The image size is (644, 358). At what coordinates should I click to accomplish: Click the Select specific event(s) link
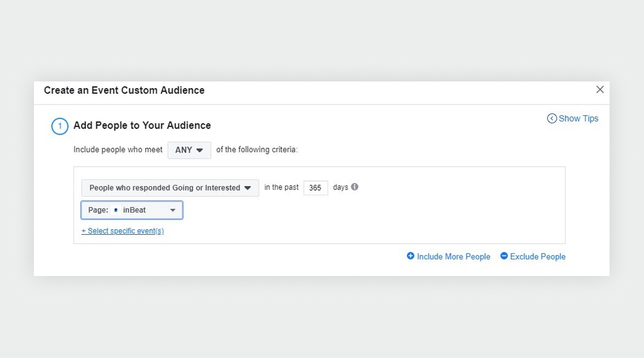(123, 231)
